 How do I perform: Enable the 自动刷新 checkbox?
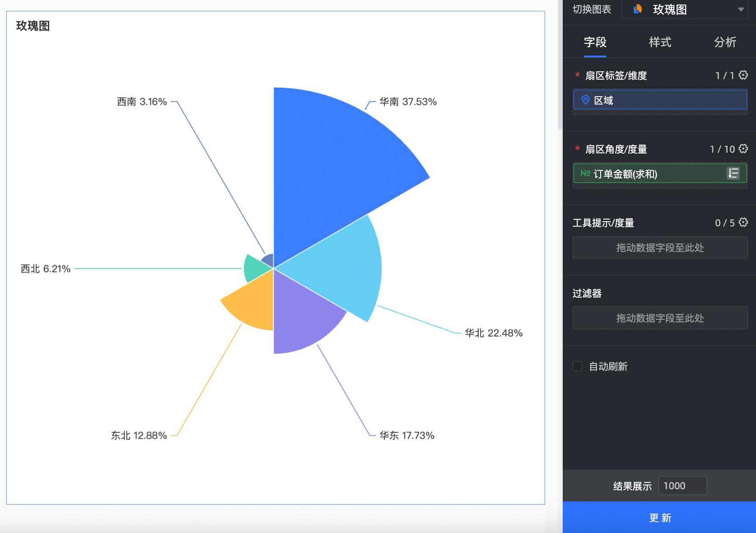(x=577, y=366)
